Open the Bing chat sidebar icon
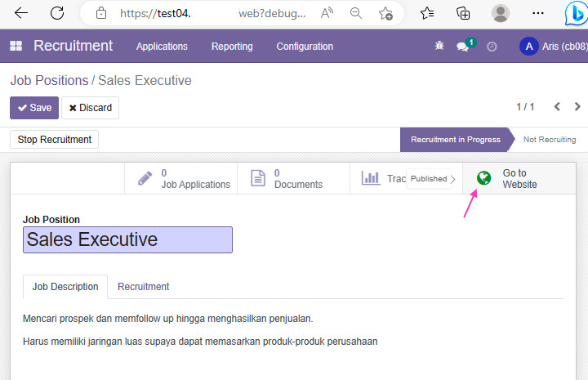Image resolution: width=588 pixels, height=380 pixels. tap(577, 14)
